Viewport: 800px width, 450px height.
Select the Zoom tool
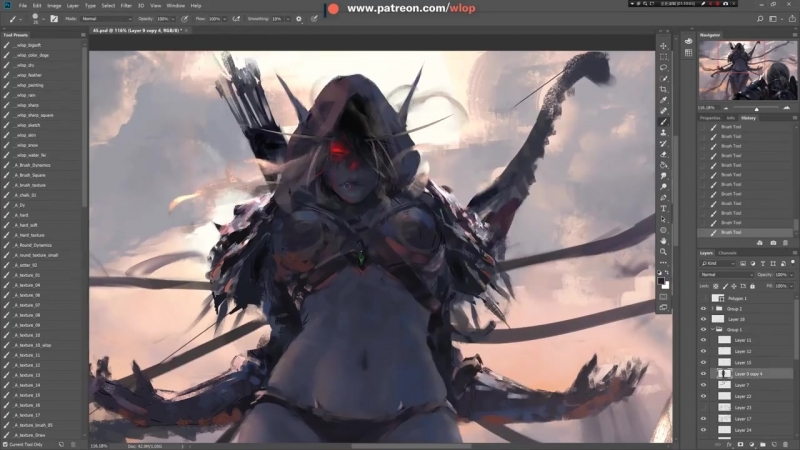[x=663, y=252]
